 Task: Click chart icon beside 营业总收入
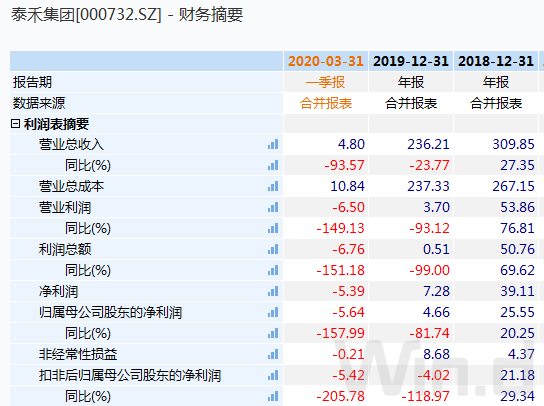pos(273,144)
